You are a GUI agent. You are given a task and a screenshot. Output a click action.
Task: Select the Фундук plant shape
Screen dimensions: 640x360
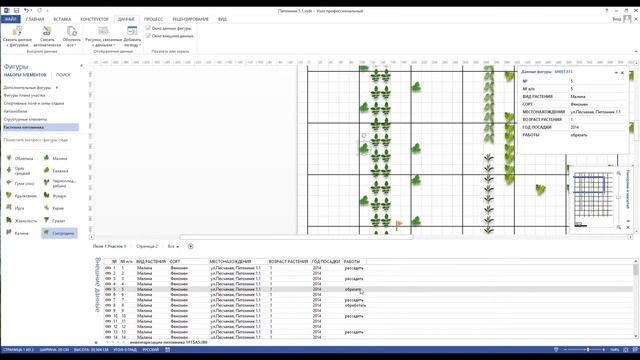(56, 196)
